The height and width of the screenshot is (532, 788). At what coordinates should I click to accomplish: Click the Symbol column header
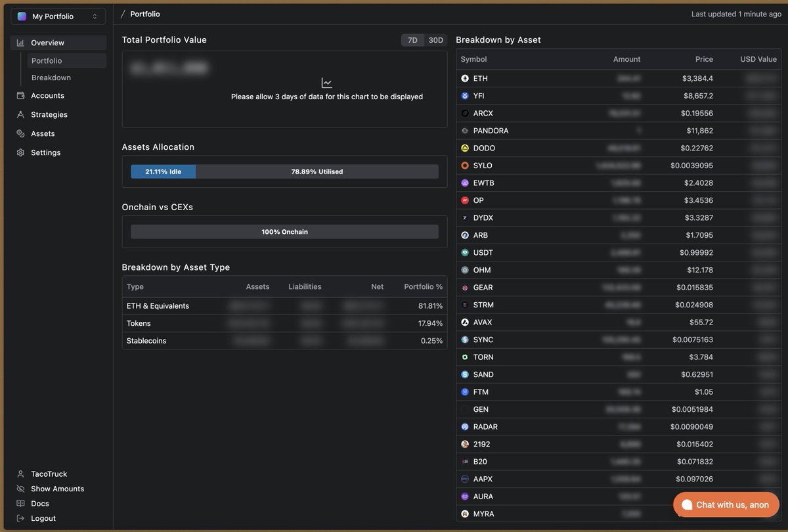(x=474, y=59)
